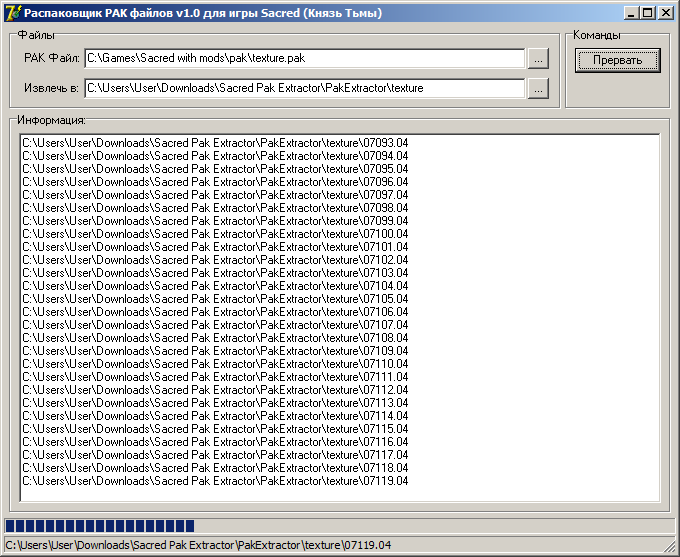Select log line ending 07109.04
This screenshot has height=557, width=680.
[215, 351]
